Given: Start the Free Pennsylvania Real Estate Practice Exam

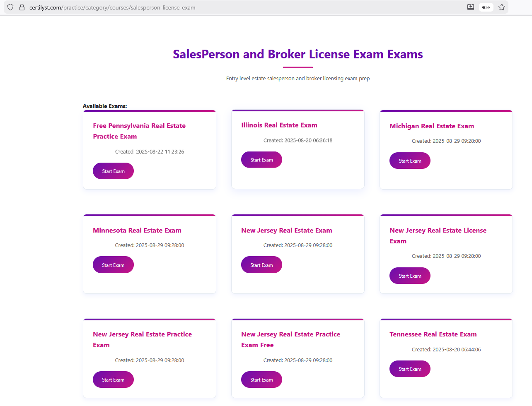Looking at the screenshot, I should coord(113,171).
